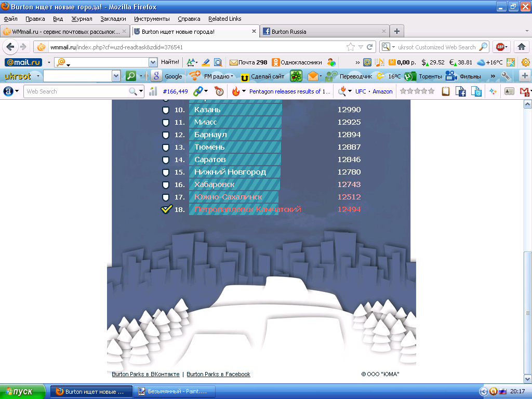Screen dimensions: 532x399
Task: Click the address bar URL field
Action: point(197,47)
